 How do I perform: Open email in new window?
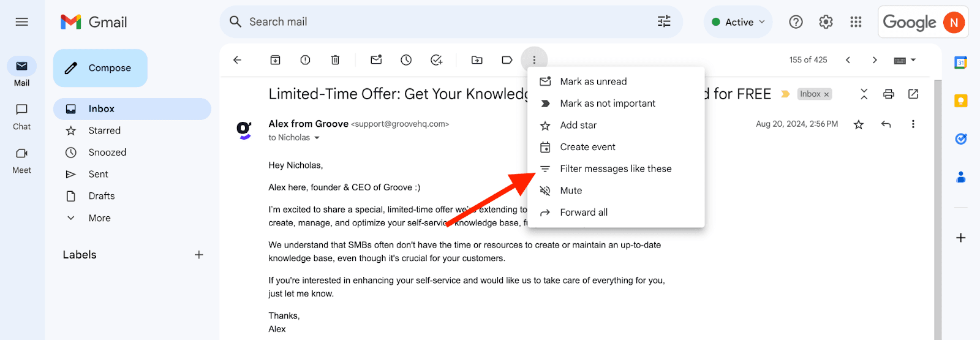point(913,94)
